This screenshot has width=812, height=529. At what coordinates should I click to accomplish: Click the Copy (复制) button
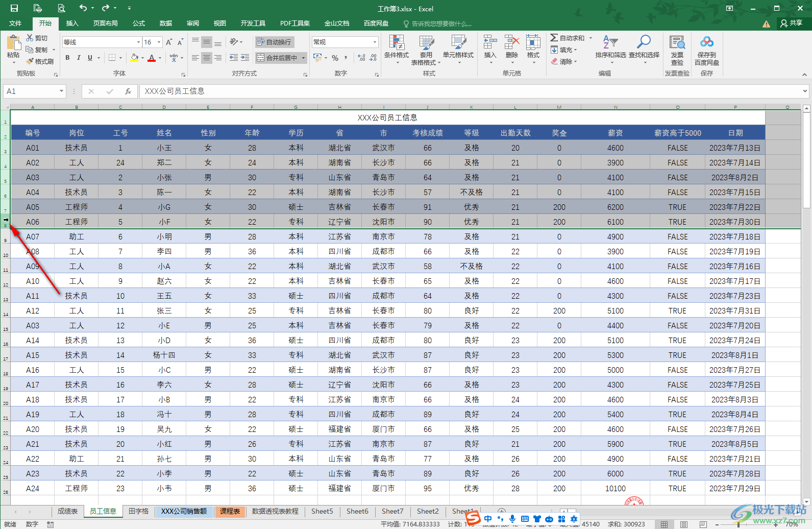[37, 50]
